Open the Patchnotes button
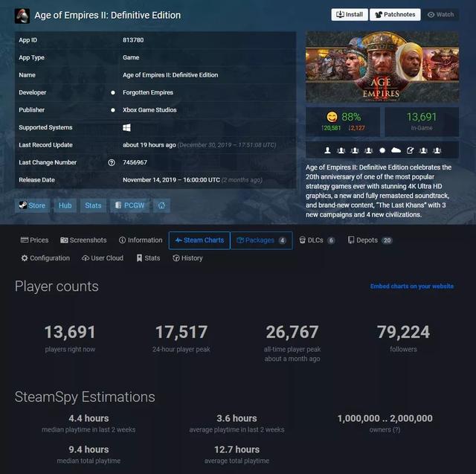 (x=395, y=15)
